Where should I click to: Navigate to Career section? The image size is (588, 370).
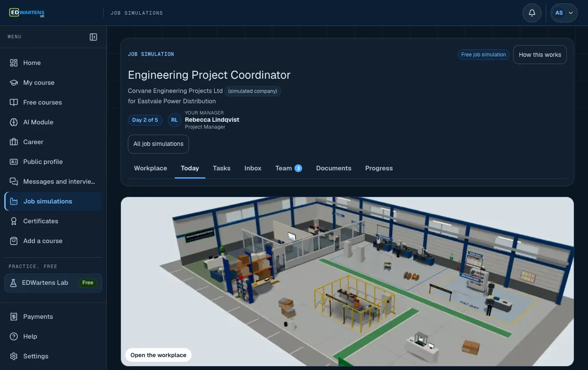tap(53, 142)
